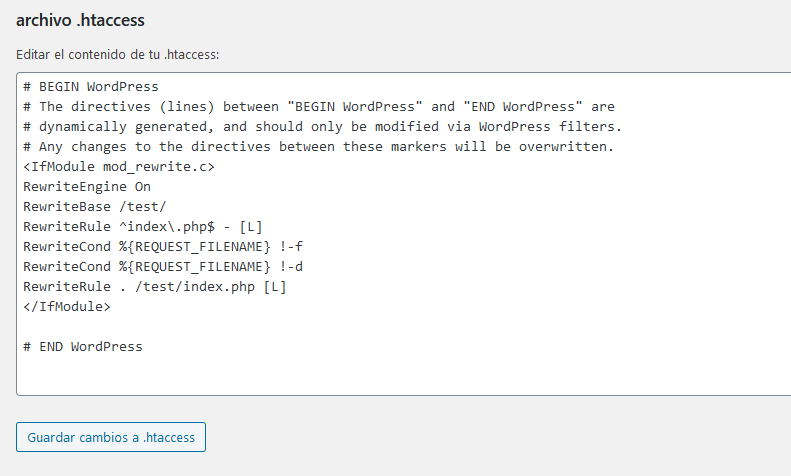Click the '</IfModule>' closing tag line
The height and width of the screenshot is (476, 791).
coord(67,307)
